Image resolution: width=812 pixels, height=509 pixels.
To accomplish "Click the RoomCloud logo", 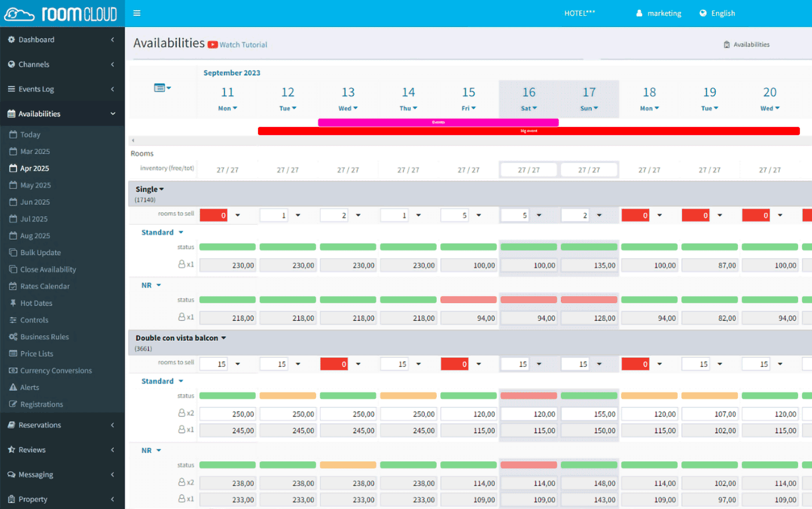I will [61, 14].
